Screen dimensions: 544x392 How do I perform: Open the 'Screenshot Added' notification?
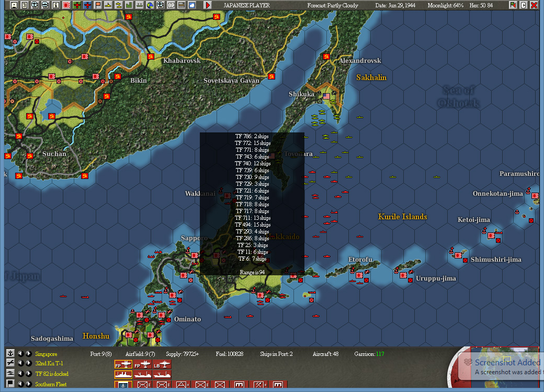pos(501,367)
